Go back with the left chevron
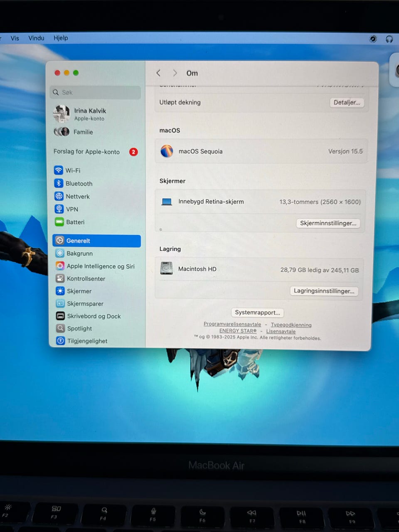 (158, 73)
